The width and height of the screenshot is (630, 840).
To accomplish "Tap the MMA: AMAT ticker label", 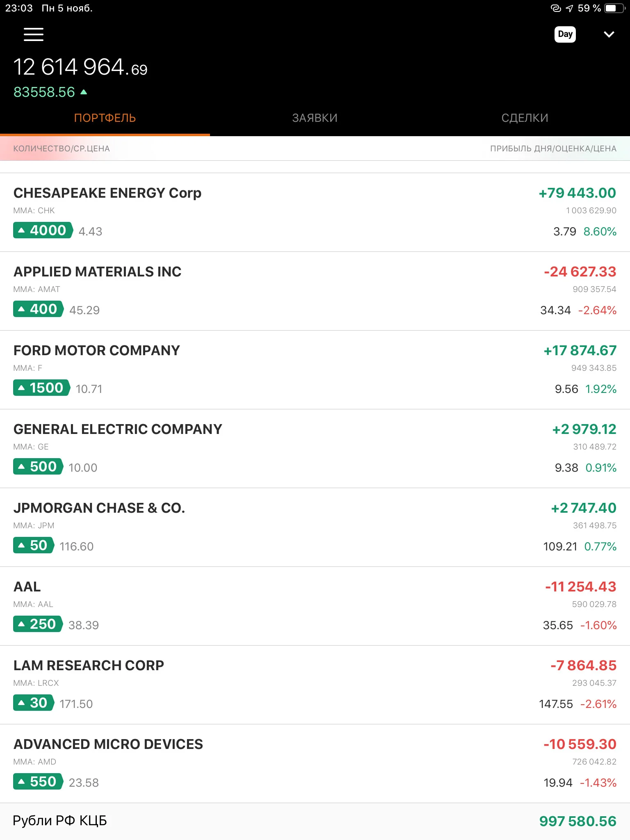I will pyautogui.click(x=37, y=289).
